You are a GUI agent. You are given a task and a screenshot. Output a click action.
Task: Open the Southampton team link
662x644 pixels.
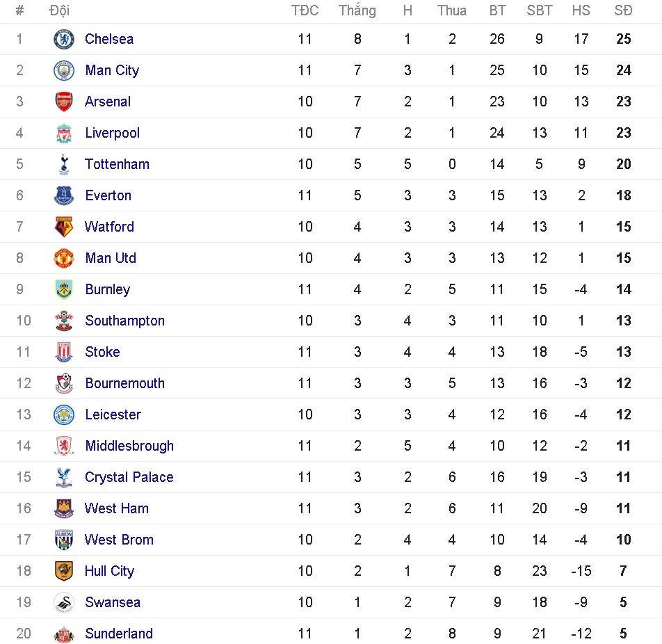(x=124, y=321)
